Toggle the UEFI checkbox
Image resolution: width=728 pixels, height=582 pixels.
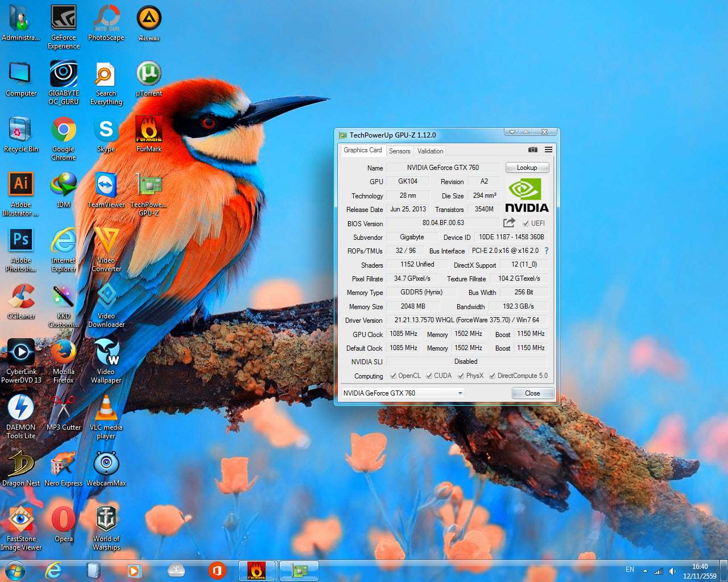[526, 223]
